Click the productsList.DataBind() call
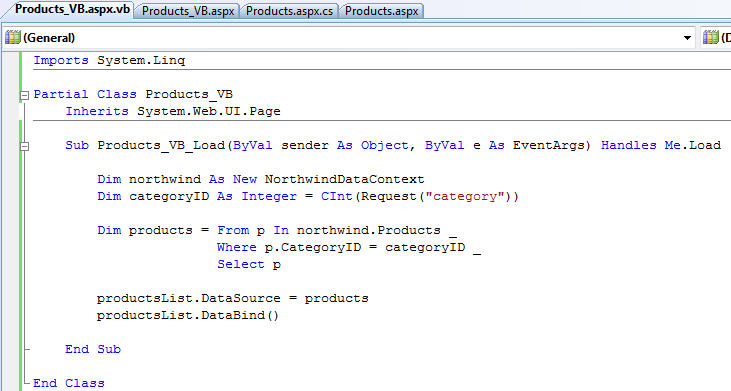The height and width of the screenshot is (391, 731). click(x=188, y=316)
